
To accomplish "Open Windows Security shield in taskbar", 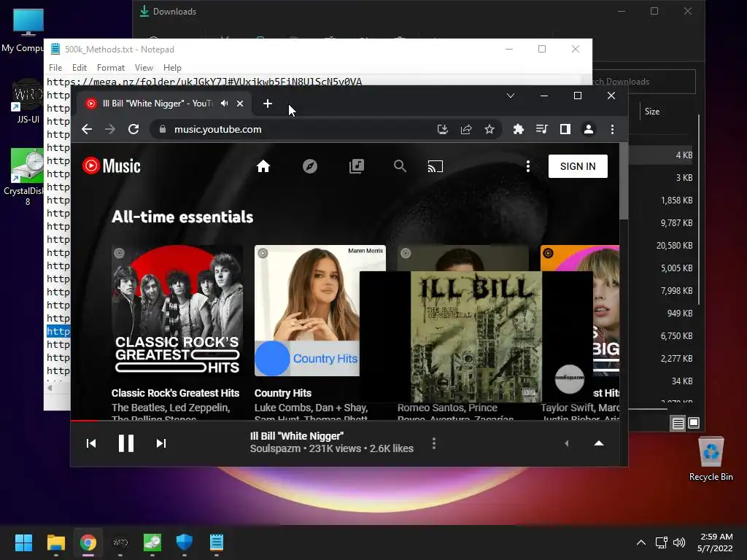I will (185, 542).
